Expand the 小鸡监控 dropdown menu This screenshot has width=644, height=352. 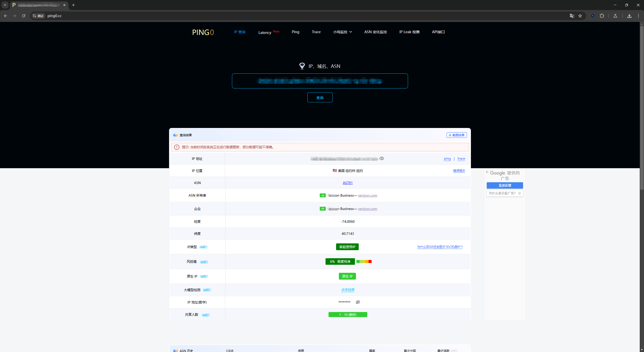pyautogui.click(x=342, y=32)
